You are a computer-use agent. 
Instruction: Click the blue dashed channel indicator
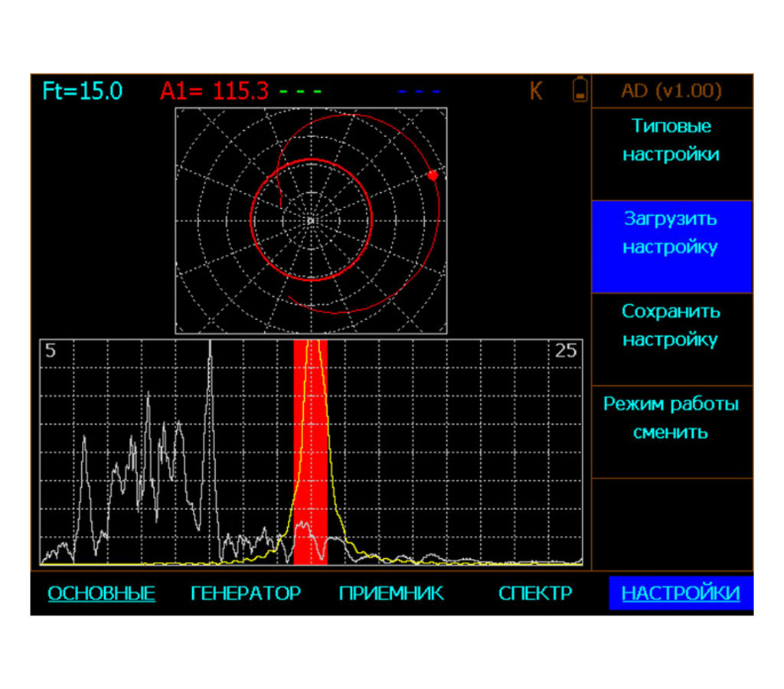click(419, 92)
